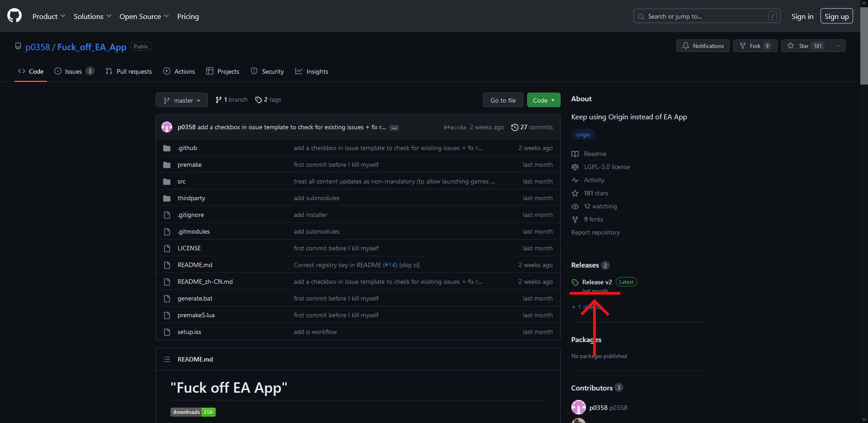Open the .github folder

click(x=187, y=148)
